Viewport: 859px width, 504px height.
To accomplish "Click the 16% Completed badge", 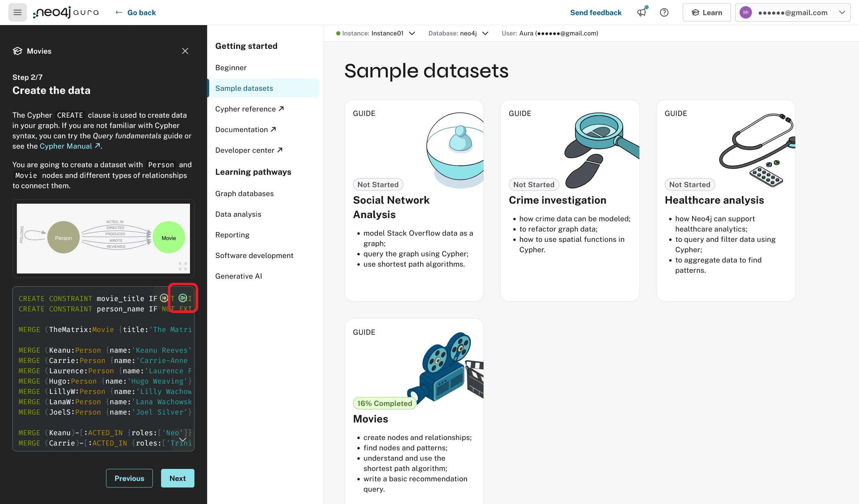I will [384, 404].
